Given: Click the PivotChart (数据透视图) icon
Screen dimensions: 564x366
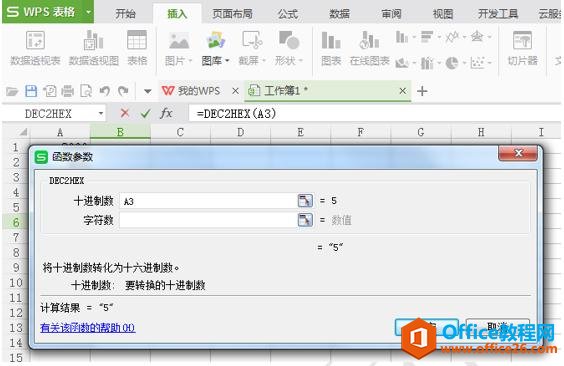Looking at the screenshot, I should (94, 40).
